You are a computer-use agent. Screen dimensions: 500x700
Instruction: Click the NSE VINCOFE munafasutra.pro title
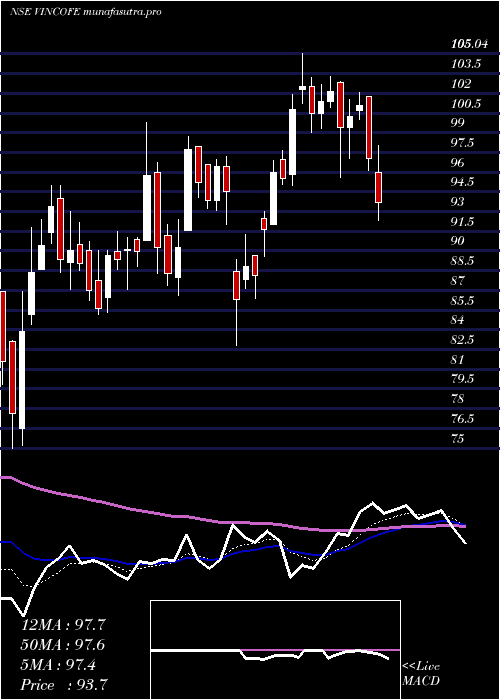tap(85, 12)
